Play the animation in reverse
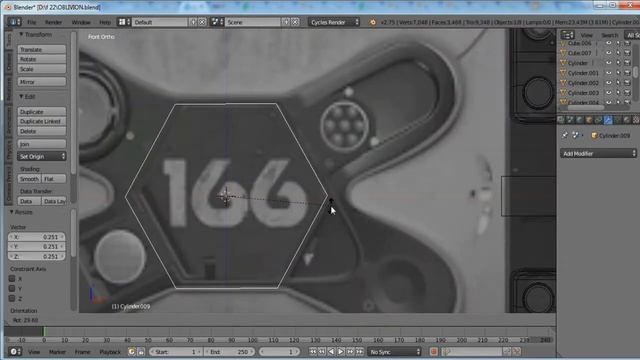This screenshot has width=640, height=360. pyautogui.click(x=331, y=351)
